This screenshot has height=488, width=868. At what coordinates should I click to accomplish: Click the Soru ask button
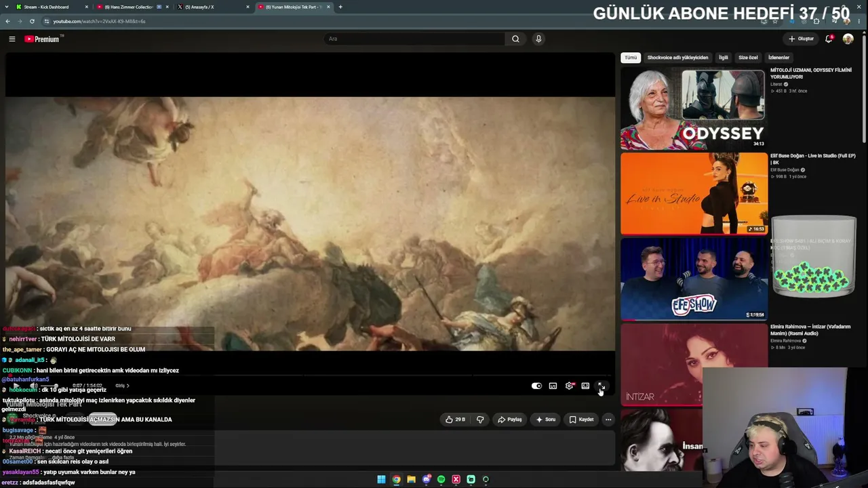(x=545, y=420)
